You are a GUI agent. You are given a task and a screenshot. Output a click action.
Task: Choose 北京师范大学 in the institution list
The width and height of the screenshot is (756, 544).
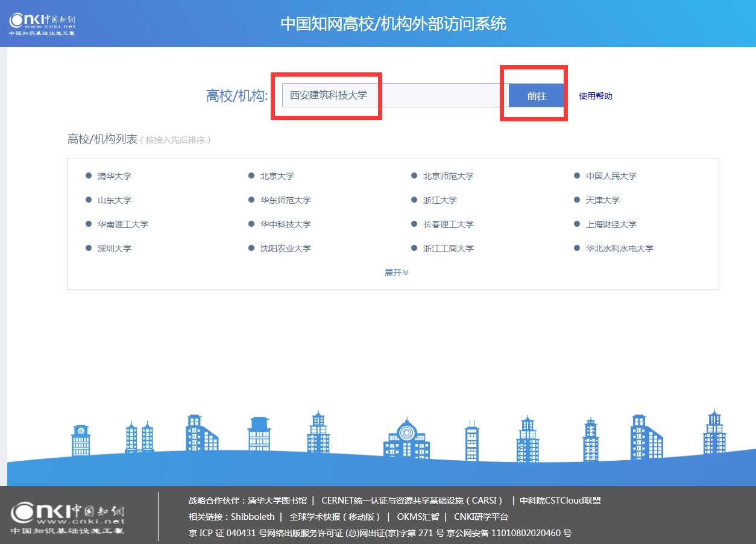(449, 176)
